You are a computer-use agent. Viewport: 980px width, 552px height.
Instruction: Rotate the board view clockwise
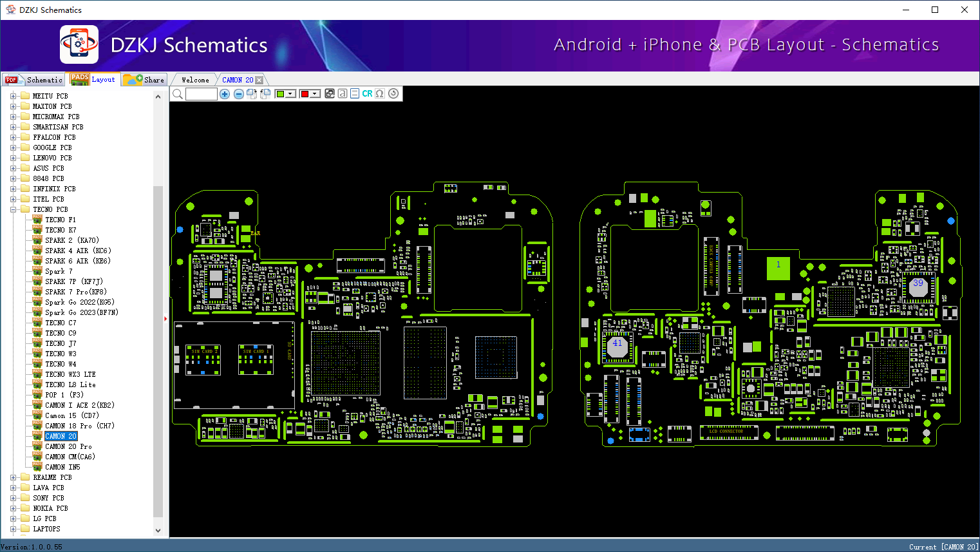252,94
